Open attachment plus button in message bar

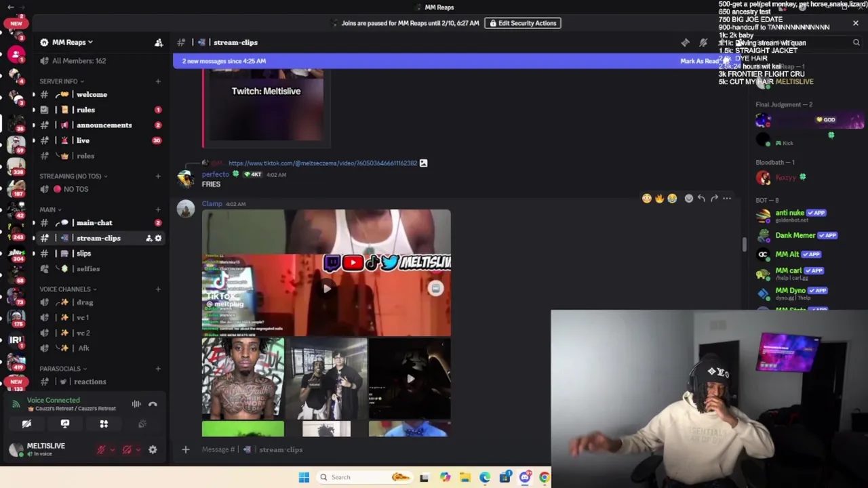pos(185,449)
